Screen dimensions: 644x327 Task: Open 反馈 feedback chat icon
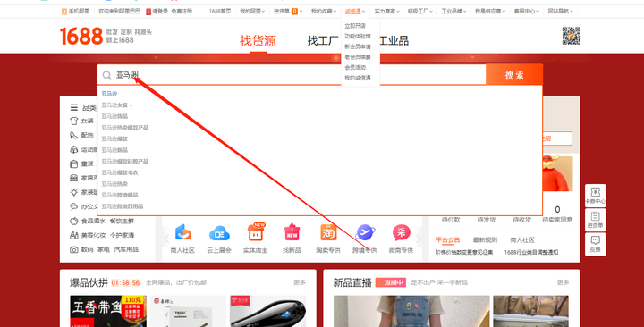coord(595,240)
